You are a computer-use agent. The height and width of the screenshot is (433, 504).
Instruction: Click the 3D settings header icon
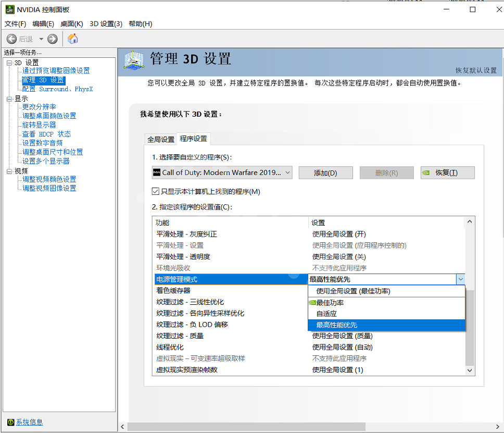pyautogui.click(x=134, y=60)
